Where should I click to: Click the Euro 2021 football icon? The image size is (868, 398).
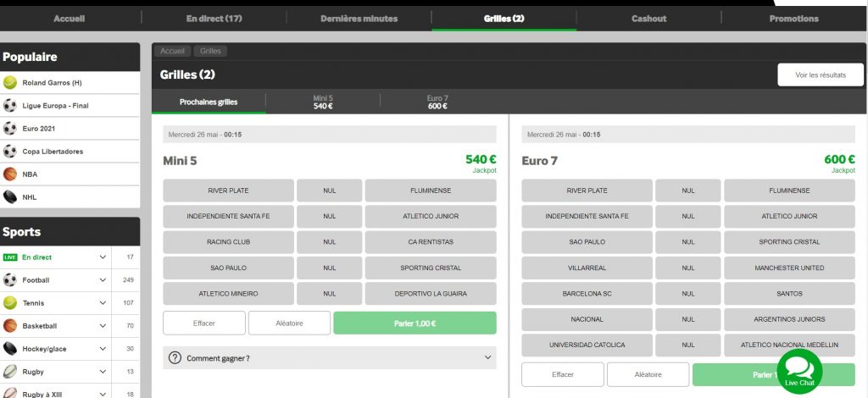(x=10, y=128)
